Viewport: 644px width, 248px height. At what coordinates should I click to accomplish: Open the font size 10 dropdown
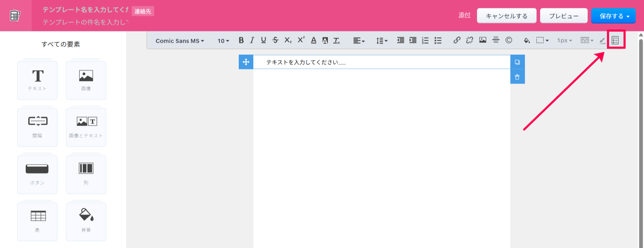tap(223, 41)
